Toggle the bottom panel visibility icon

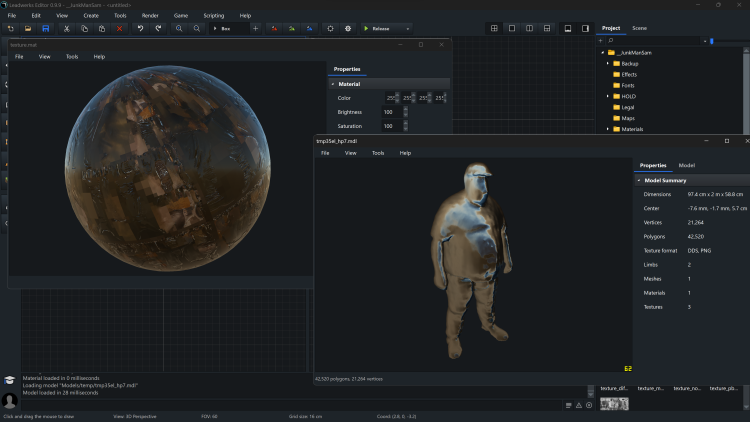point(567,28)
